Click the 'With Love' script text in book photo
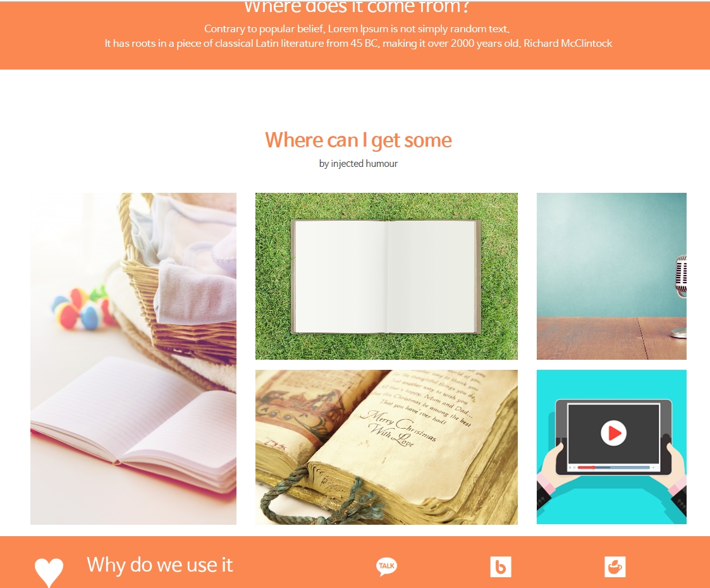 [x=392, y=434]
